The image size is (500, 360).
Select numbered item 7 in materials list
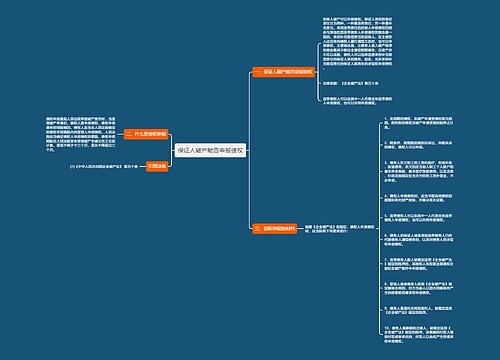coord(418,264)
